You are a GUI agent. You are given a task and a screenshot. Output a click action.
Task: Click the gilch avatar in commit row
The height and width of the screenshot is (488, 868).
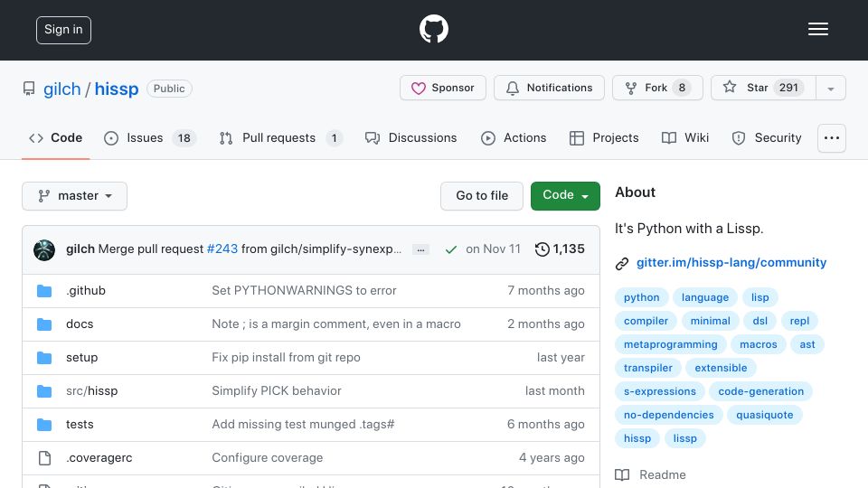coord(44,250)
